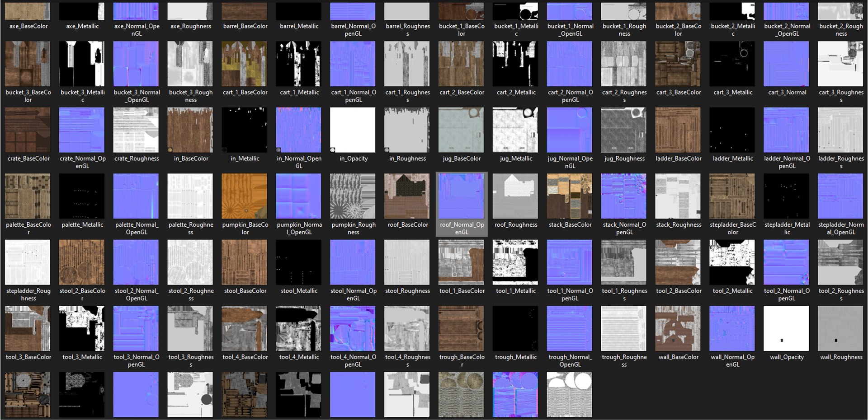Click the jug_Metallic thumbnail

[515, 130]
